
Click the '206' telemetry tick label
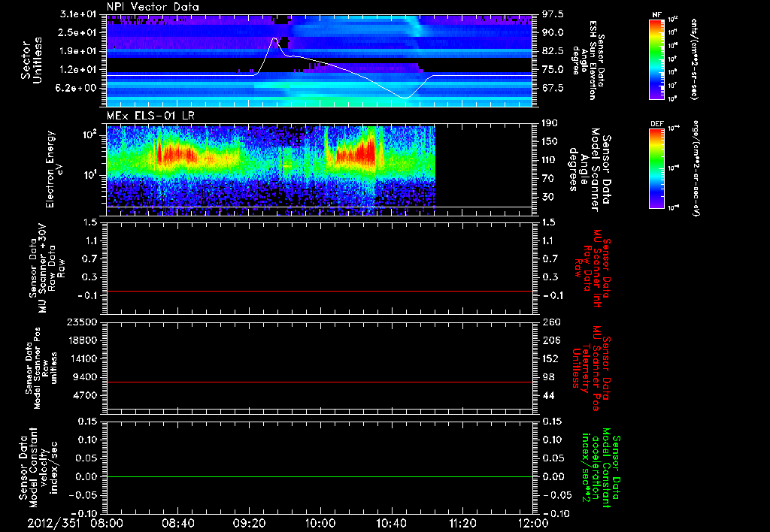[550, 340]
